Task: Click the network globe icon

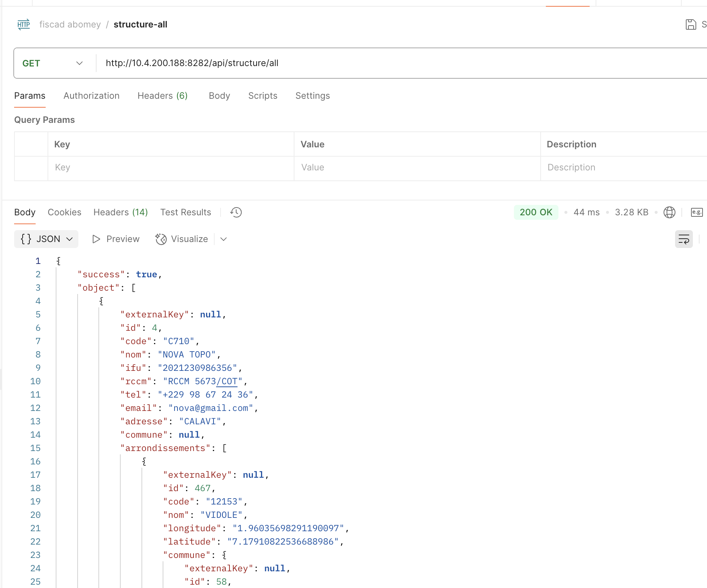Action: point(669,212)
